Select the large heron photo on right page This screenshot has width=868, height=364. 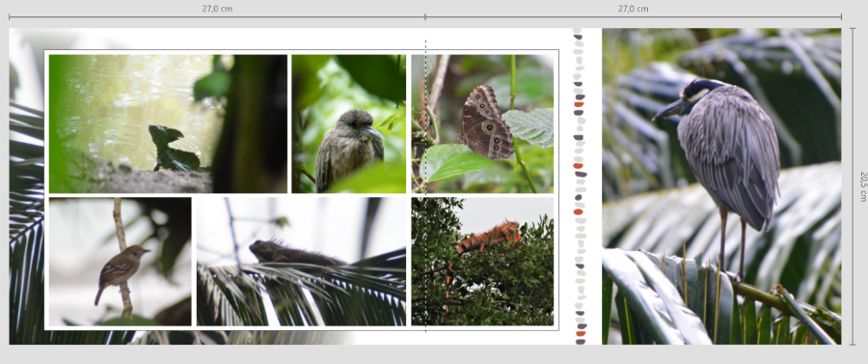coord(721,186)
